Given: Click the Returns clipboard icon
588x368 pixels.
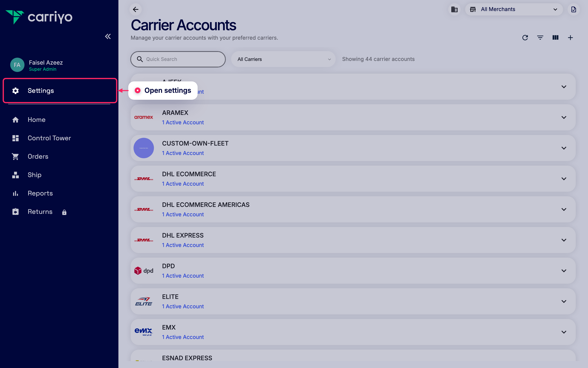Looking at the screenshot, I should [16, 212].
